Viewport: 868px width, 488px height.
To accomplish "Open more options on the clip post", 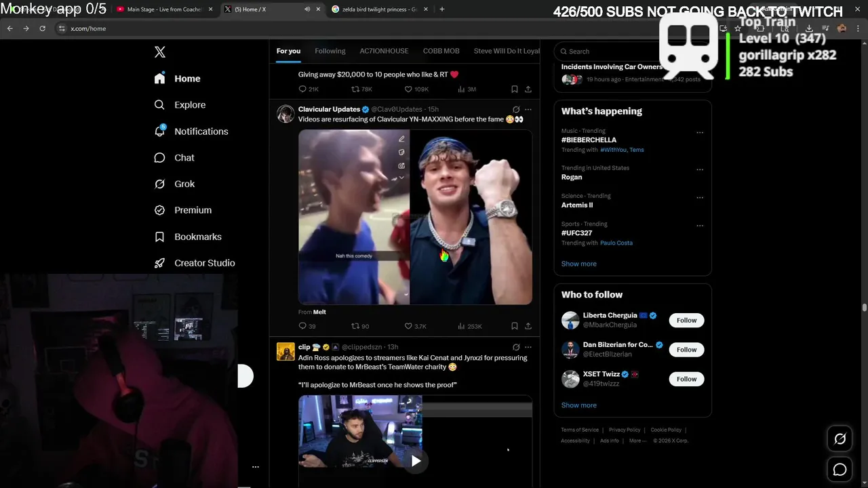I will (528, 347).
